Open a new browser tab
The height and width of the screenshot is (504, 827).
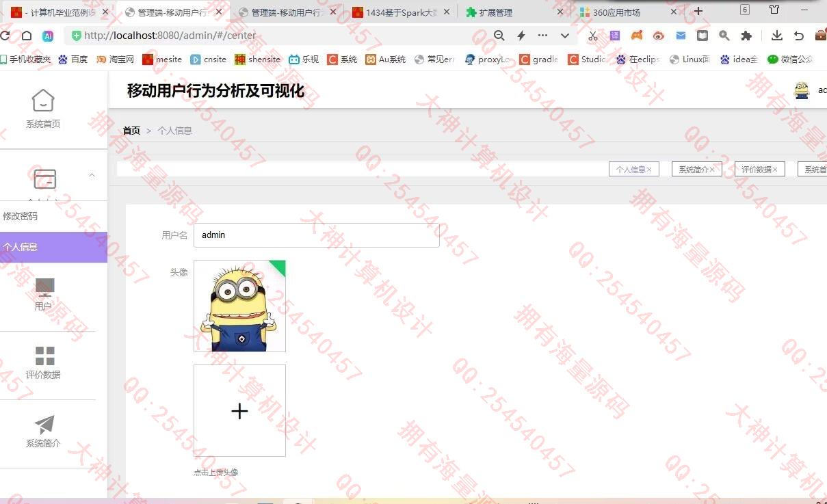[698, 11]
